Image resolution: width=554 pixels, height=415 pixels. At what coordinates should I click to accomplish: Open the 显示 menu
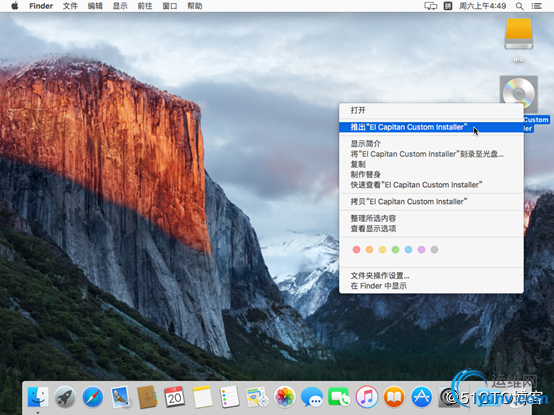coord(120,6)
